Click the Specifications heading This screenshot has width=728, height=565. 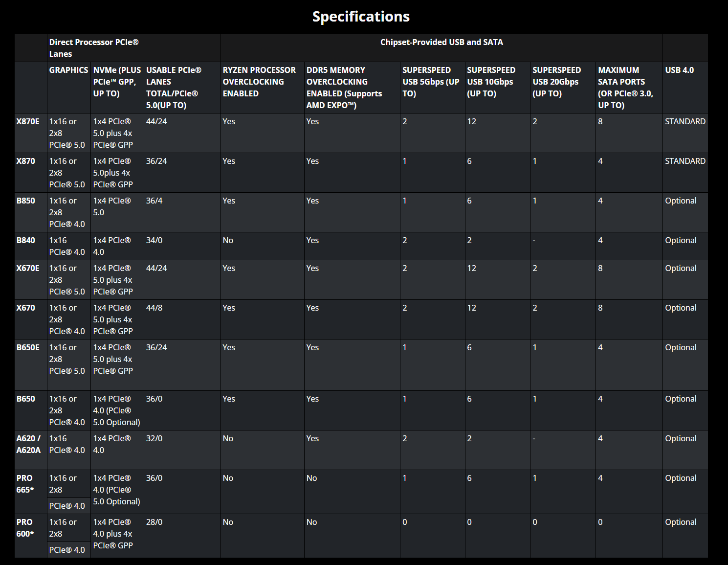tap(361, 17)
